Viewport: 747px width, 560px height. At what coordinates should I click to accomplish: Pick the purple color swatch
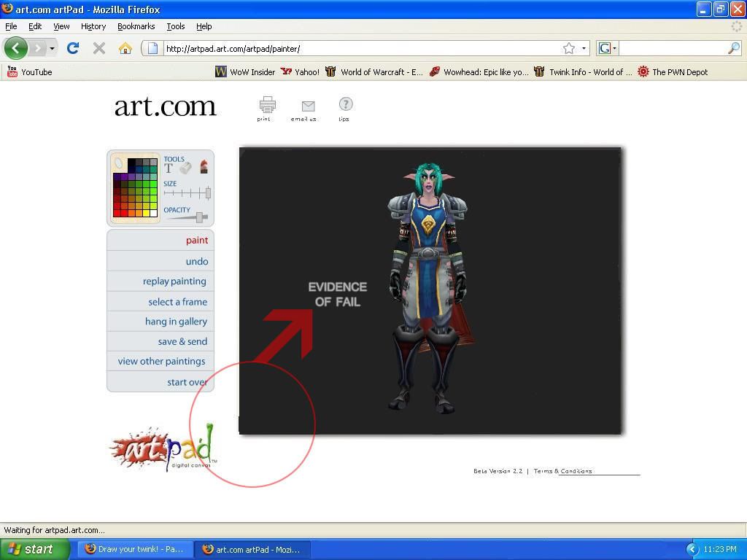tap(124, 176)
